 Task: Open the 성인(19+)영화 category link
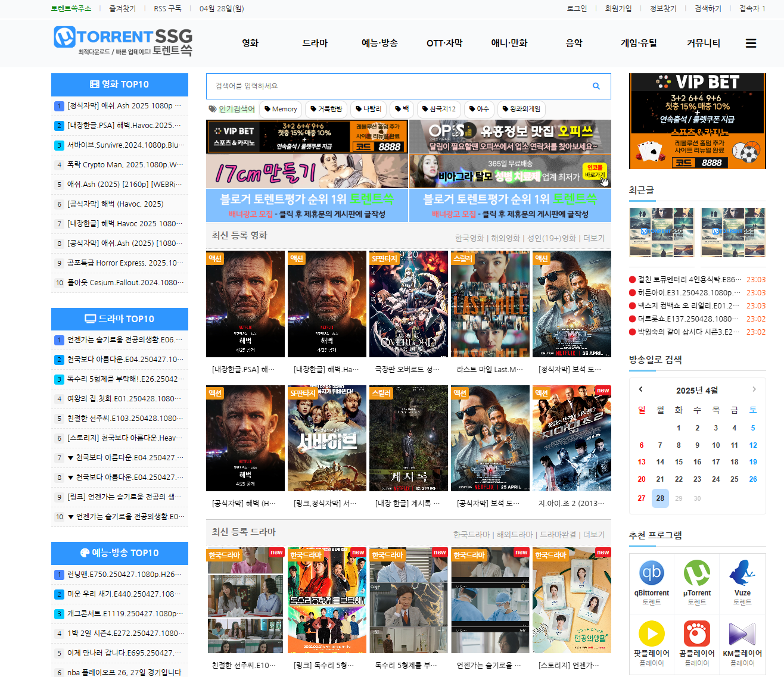pyautogui.click(x=552, y=238)
